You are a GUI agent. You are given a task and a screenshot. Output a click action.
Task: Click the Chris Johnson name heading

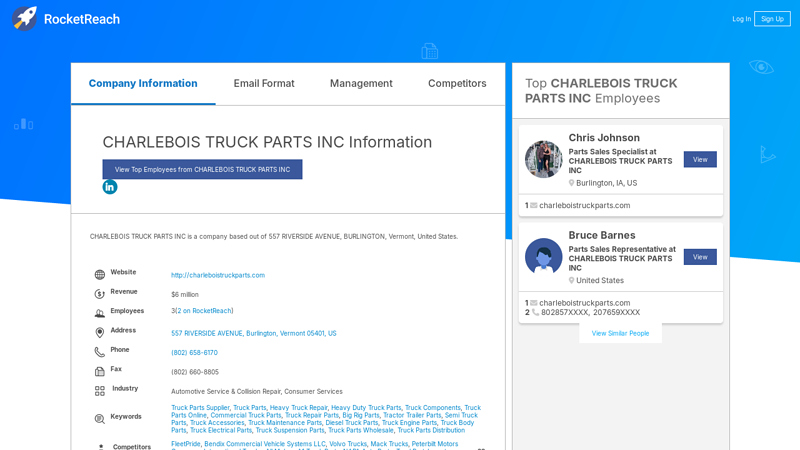pos(604,138)
